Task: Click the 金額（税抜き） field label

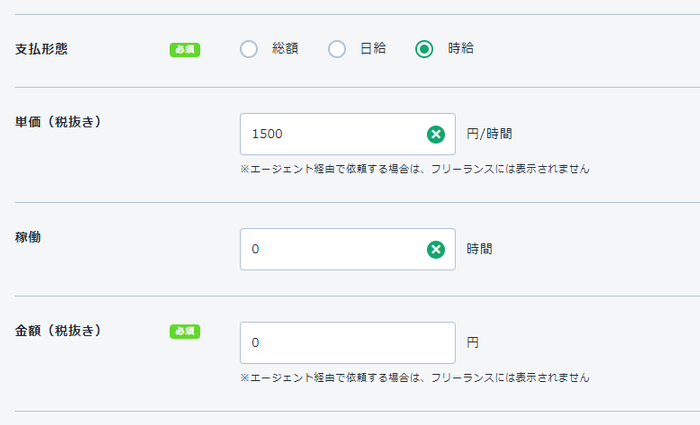Action: click(x=59, y=330)
